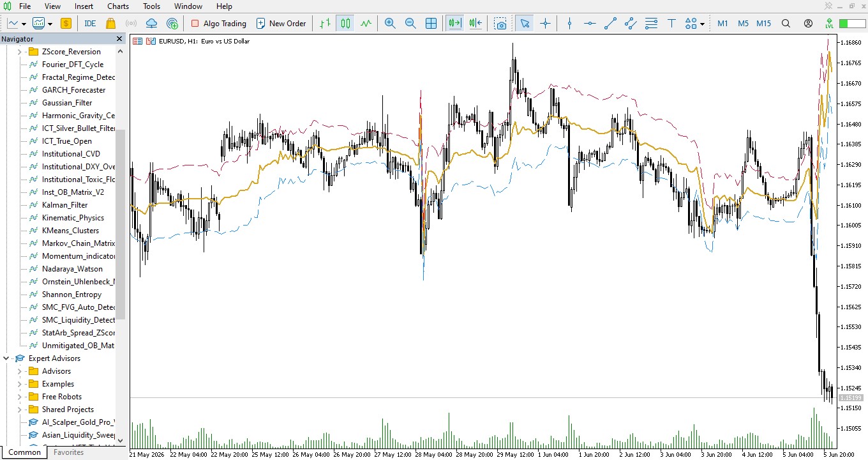Switch to the Common tab

tap(25, 452)
